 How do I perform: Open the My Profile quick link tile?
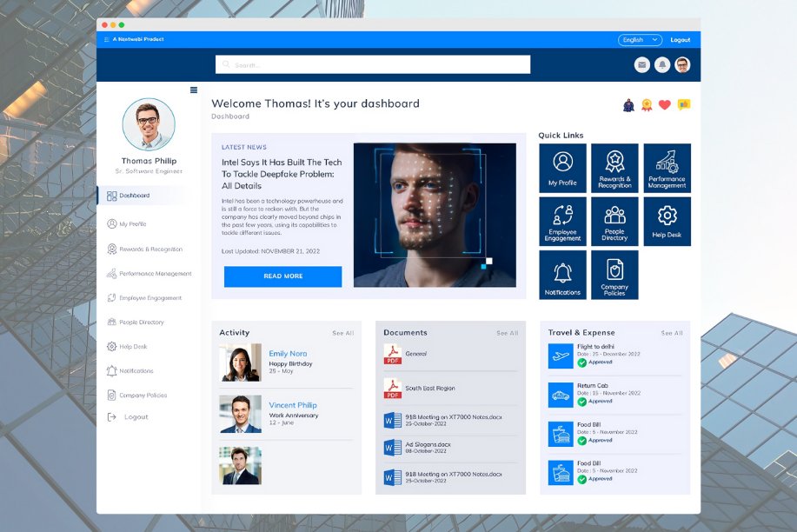(x=562, y=168)
